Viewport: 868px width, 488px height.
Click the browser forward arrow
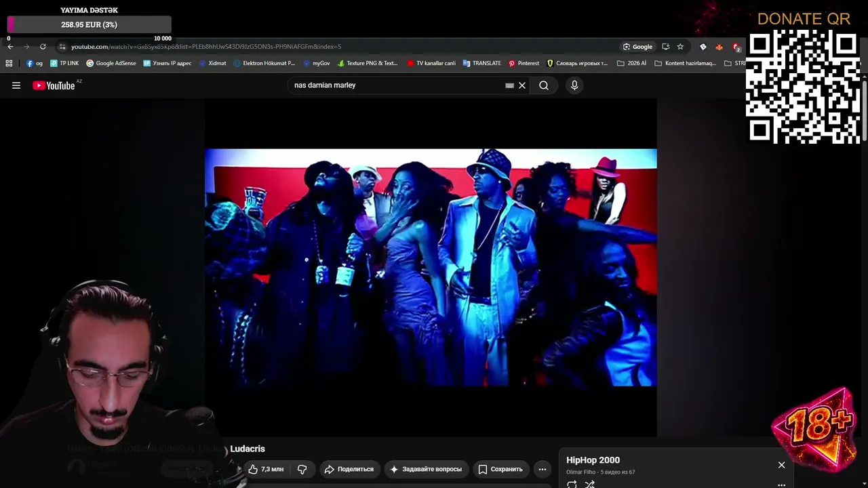pyautogui.click(x=26, y=47)
